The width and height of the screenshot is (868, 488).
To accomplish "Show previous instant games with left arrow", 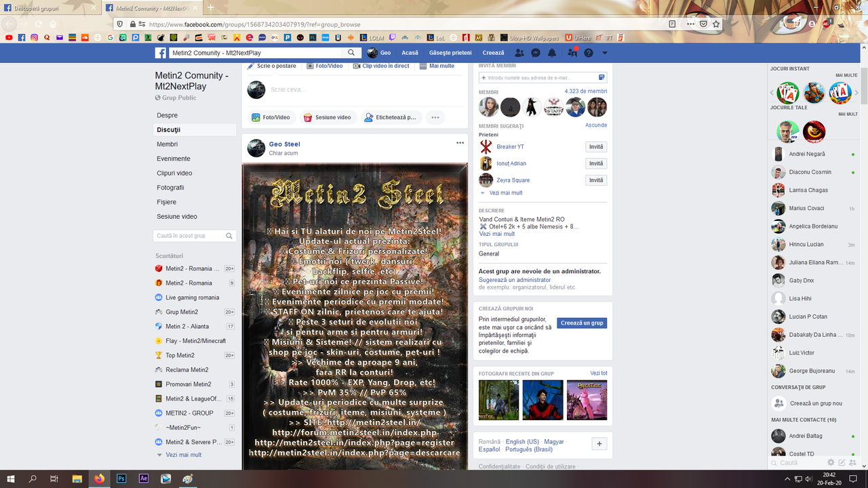I will pos(772,93).
